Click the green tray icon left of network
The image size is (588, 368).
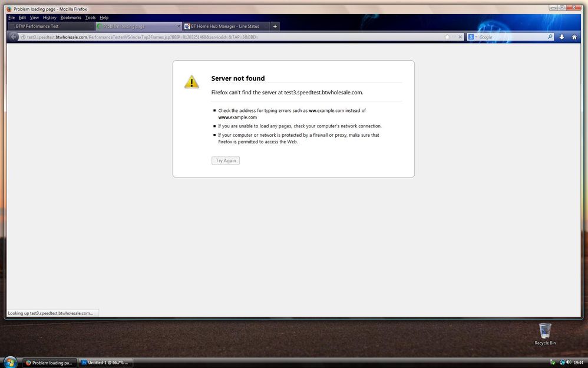coord(552,362)
